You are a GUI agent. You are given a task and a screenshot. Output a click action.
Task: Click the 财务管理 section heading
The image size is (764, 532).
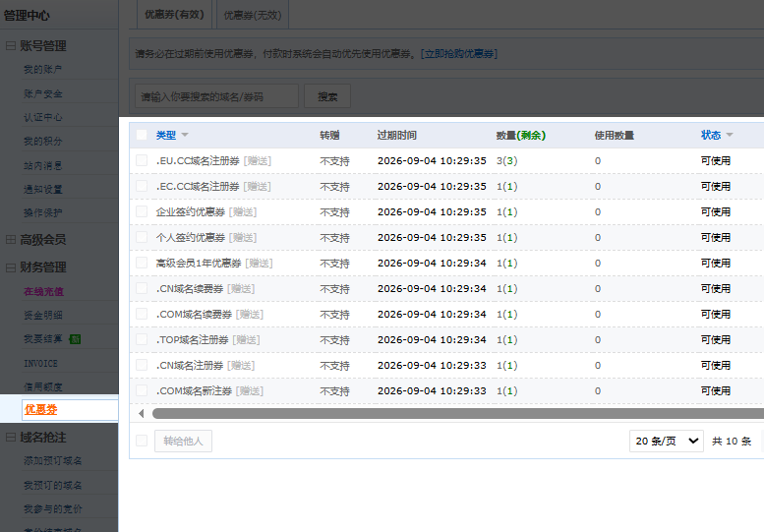(43, 267)
